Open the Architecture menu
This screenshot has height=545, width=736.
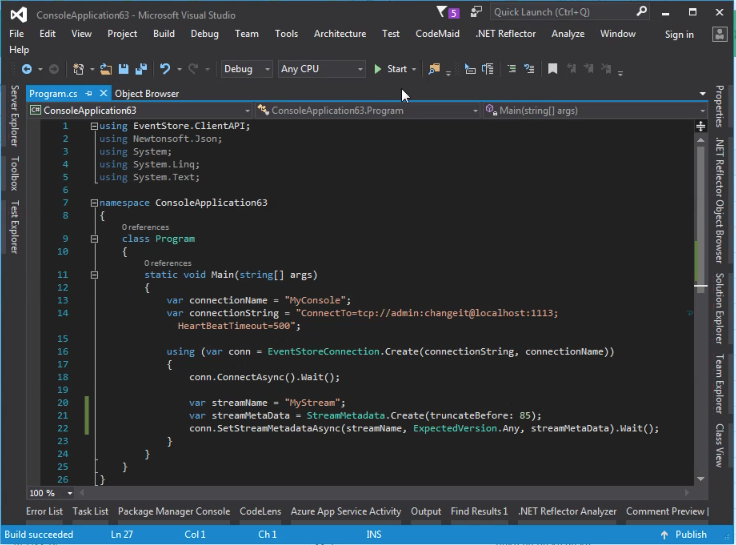pos(340,34)
